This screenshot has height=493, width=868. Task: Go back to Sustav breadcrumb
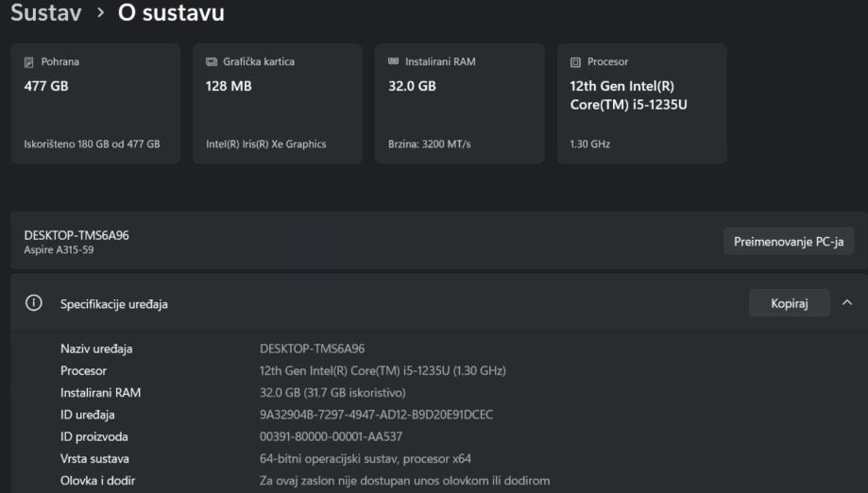tap(44, 14)
